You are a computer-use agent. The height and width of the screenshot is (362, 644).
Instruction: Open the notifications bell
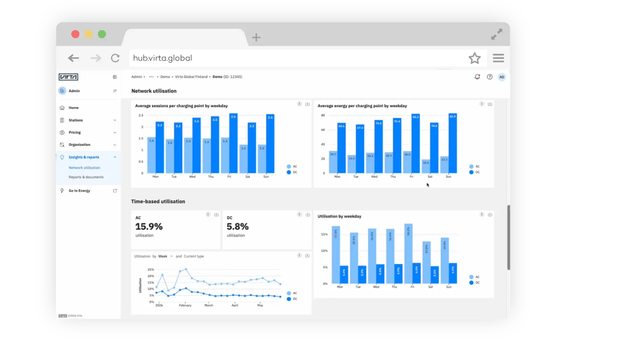(477, 77)
